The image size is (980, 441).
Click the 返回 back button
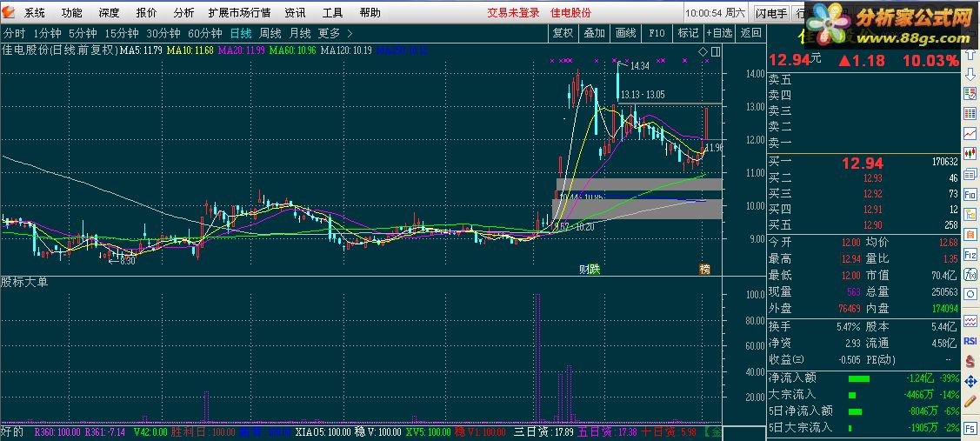751,33
